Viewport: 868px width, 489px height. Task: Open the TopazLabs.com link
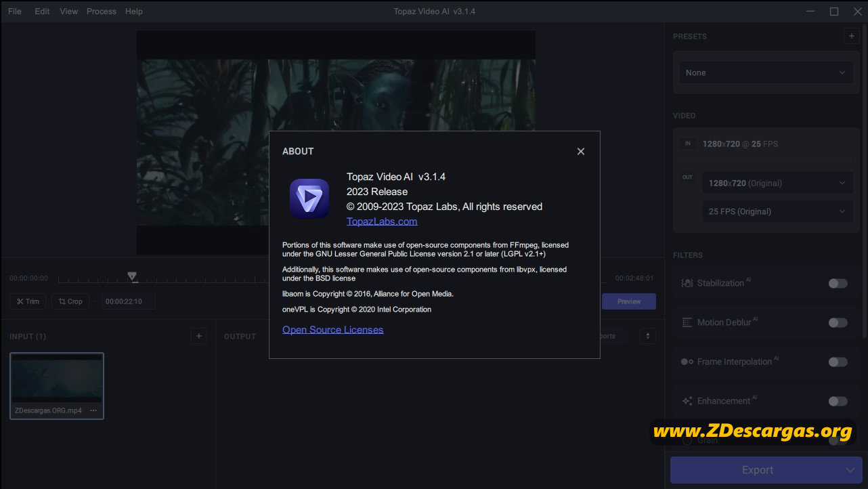click(382, 221)
